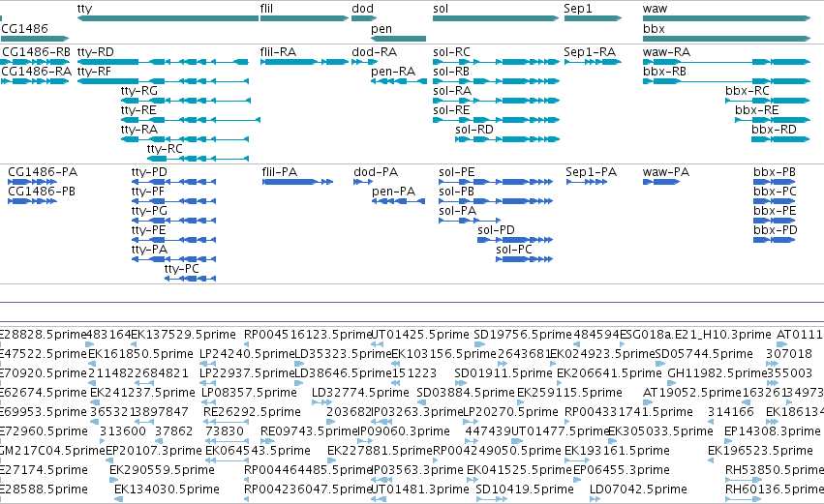The width and height of the screenshot is (824, 504).
Task: Select the tty-RD transcript label
Action: [95, 51]
